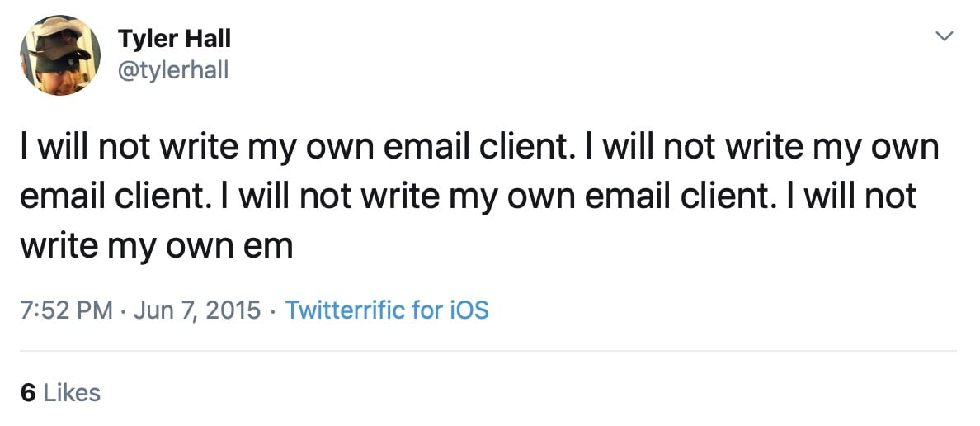The width and height of the screenshot is (980, 426).
Task: Click the divider line above Likes
Action: point(488,351)
